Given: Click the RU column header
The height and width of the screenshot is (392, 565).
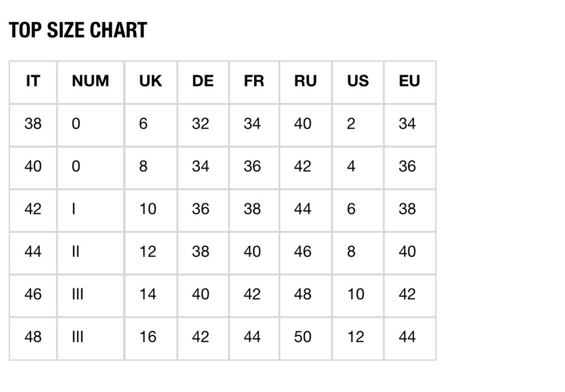Looking at the screenshot, I should coord(306,82).
